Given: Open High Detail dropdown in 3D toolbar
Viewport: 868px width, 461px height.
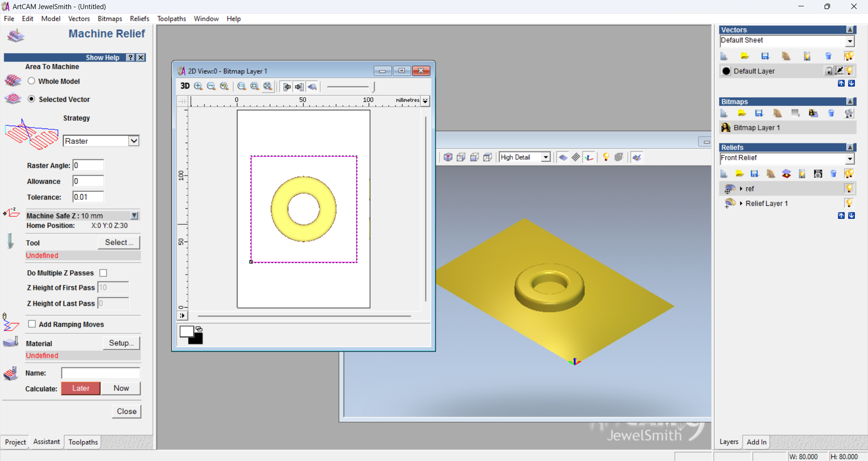Looking at the screenshot, I should pos(546,157).
